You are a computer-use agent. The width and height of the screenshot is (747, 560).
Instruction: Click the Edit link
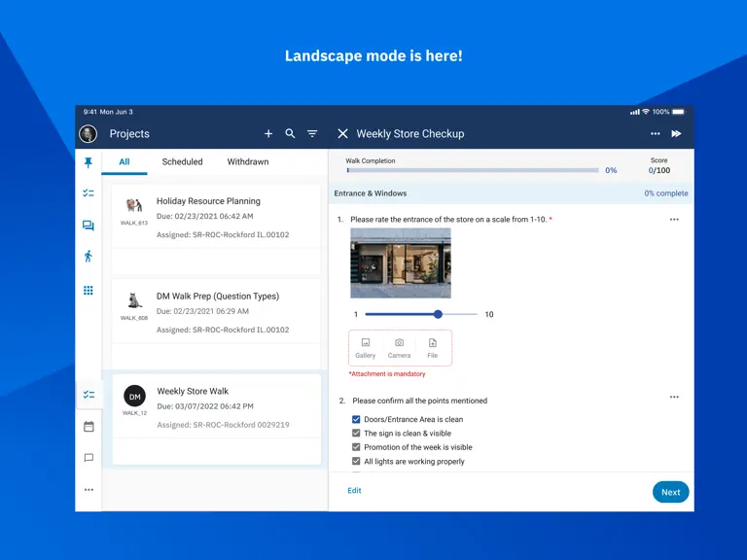click(x=354, y=490)
